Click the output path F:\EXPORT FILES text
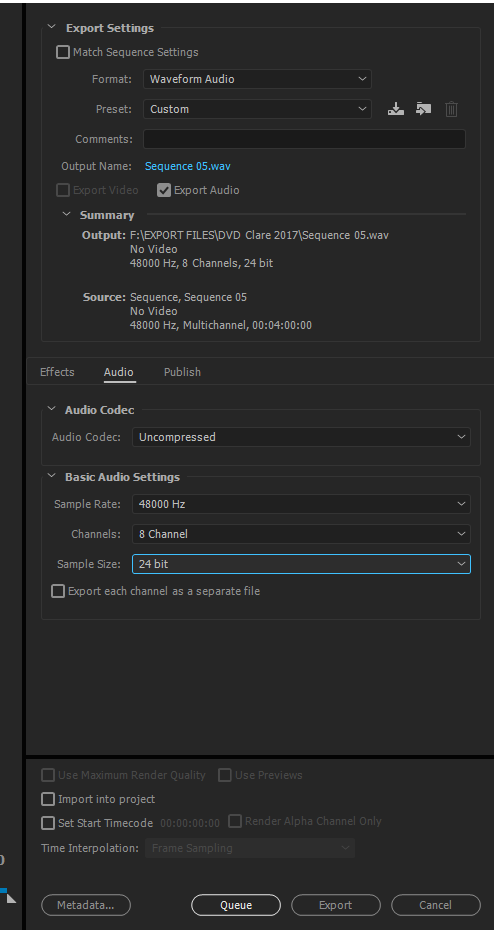 (x=259, y=235)
